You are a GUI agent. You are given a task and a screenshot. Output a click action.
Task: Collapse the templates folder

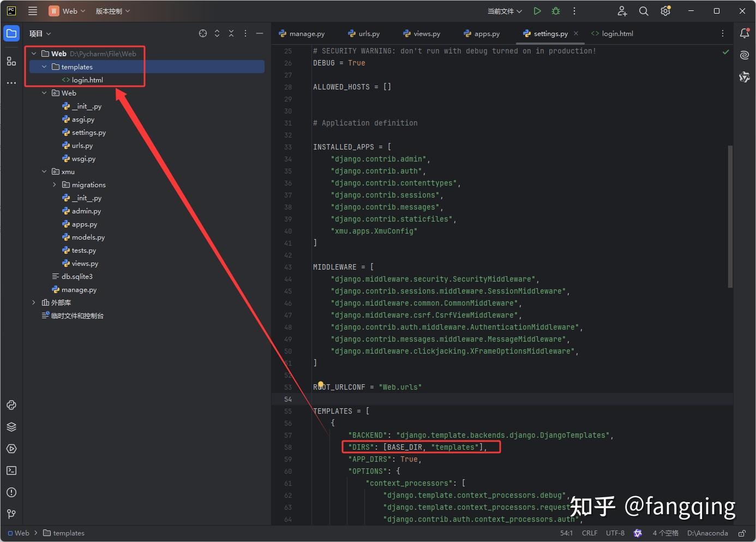[x=44, y=67]
